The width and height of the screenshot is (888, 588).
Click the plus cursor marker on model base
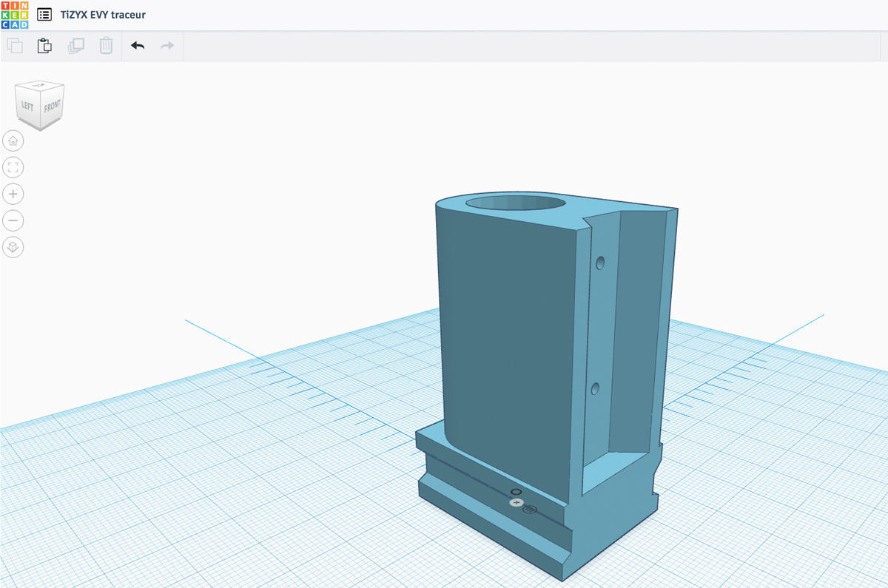tap(517, 502)
